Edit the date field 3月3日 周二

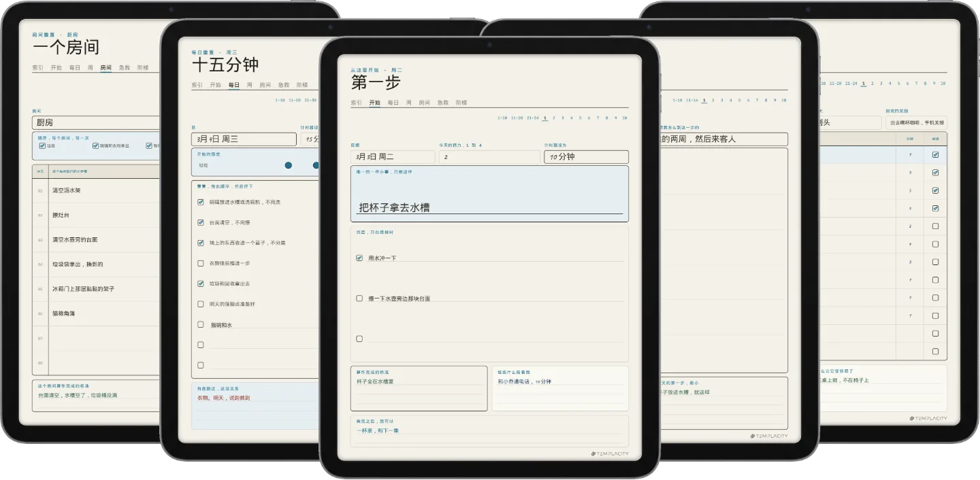tap(393, 157)
